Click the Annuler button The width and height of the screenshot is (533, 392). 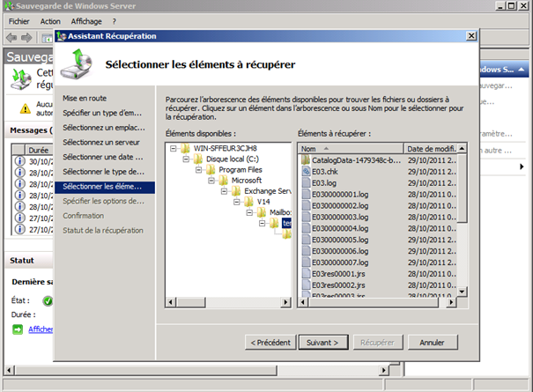point(433,343)
